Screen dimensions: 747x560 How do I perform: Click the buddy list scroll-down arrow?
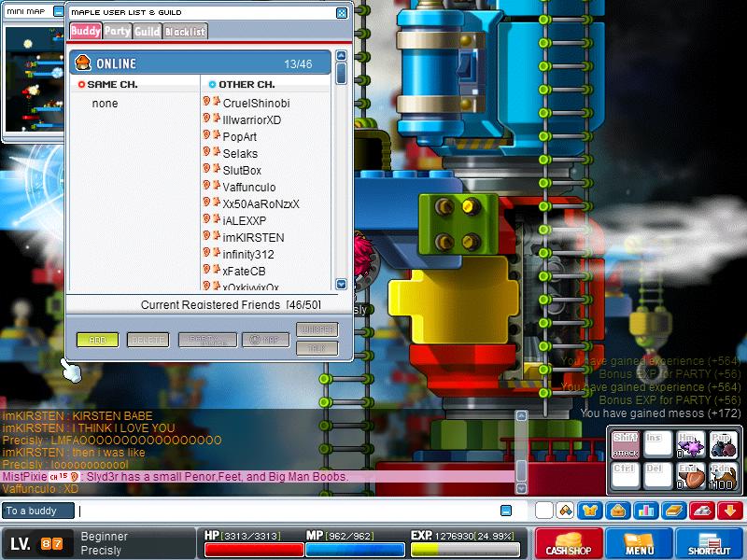pos(341,285)
